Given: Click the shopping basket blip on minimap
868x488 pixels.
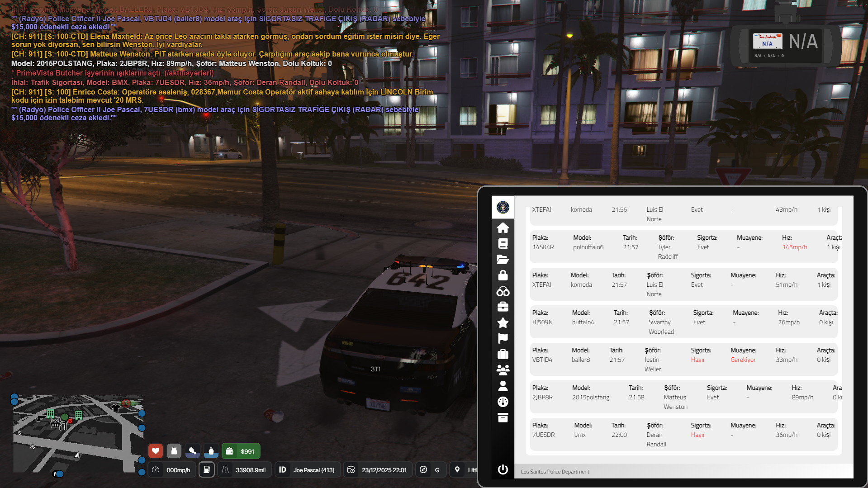Looking at the screenshot, I should (55, 423).
